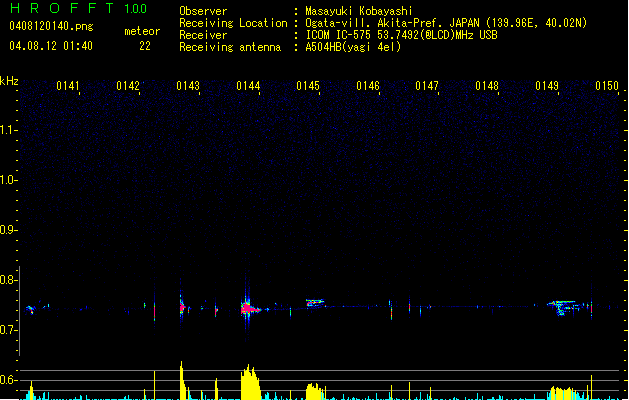The image size is (629, 400).
Task: Click the 0141 time marker
Action: pyautogui.click(x=68, y=86)
